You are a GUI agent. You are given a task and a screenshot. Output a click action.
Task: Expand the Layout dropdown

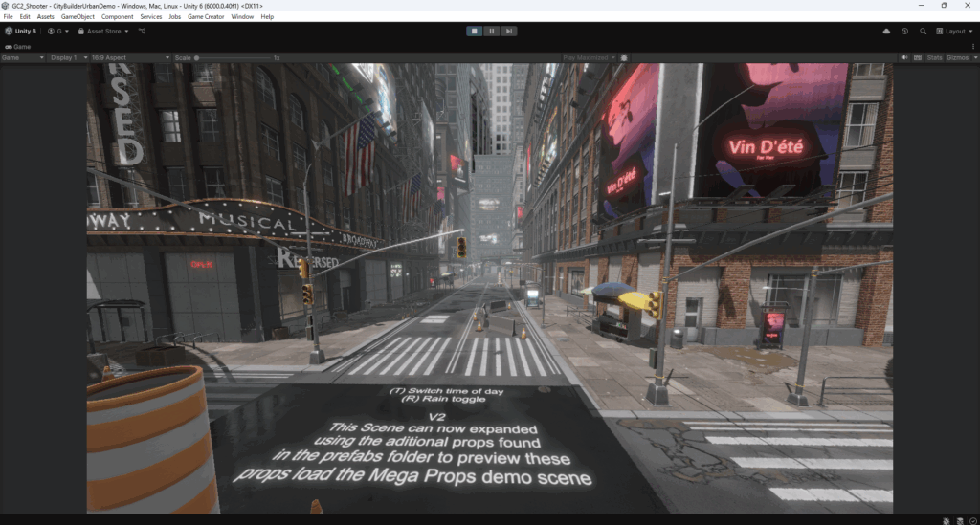(x=954, y=31)
